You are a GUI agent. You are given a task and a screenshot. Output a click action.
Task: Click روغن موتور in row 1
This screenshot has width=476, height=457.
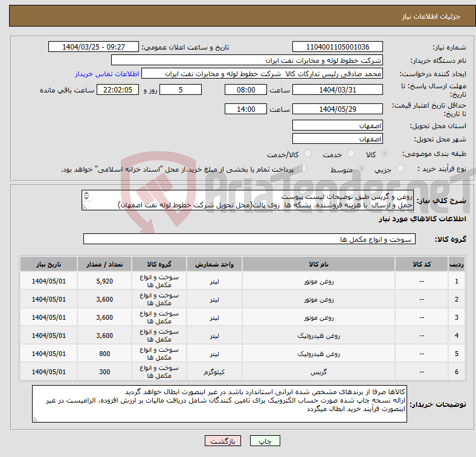(x=318, y=281)
